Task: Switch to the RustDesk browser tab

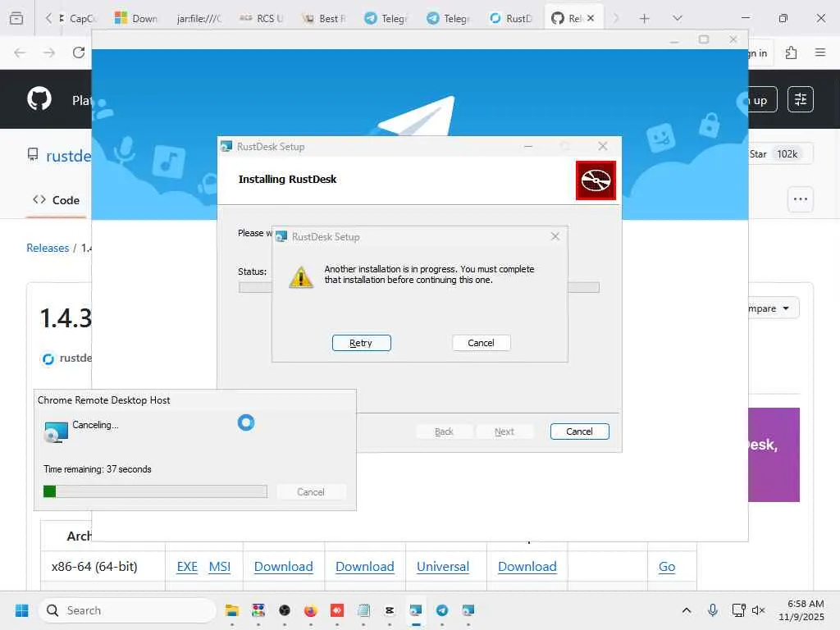Action: [511, 18]
